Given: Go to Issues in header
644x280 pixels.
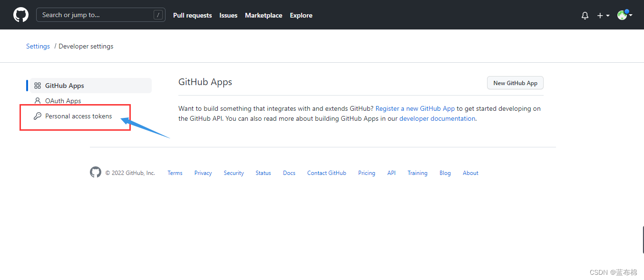Looking at the screenshot, I should tap(228, 15).
